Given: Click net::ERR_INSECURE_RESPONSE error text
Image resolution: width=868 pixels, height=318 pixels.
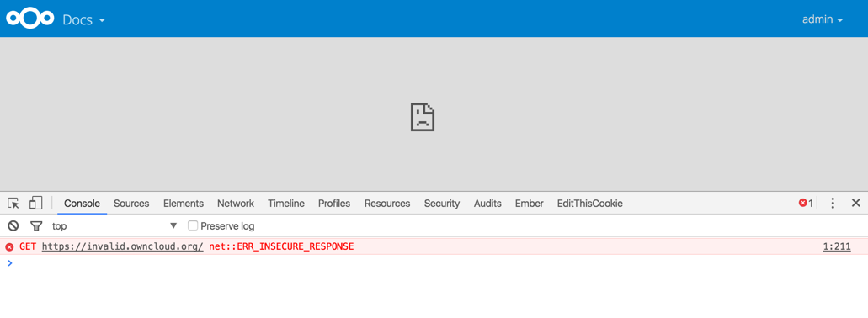Looking at the screenshot, I should tap(281, 246).
